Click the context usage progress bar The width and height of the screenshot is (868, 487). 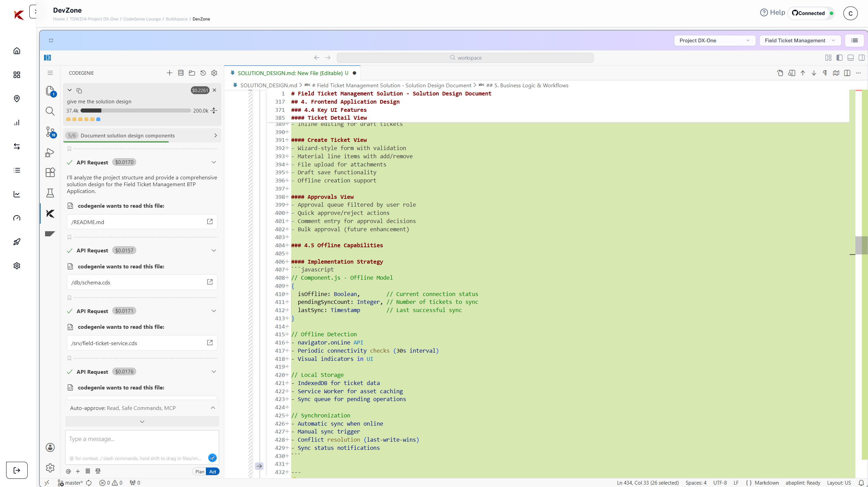pos(136,110)
